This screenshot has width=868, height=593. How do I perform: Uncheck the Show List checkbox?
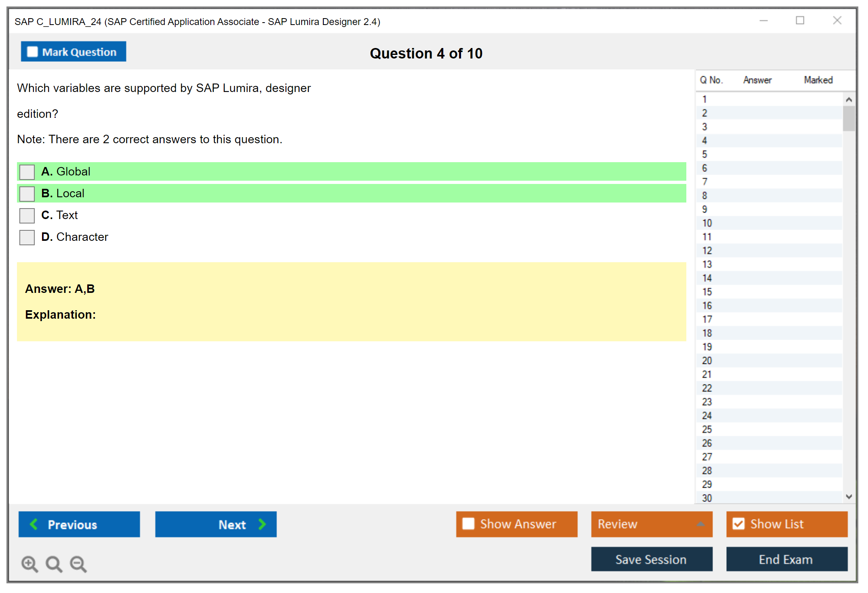pos(738,524)
